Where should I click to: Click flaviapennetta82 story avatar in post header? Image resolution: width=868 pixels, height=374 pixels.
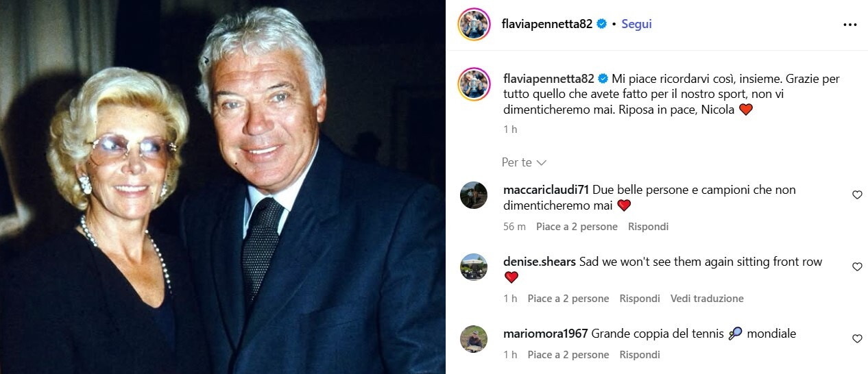click(474, 25)
